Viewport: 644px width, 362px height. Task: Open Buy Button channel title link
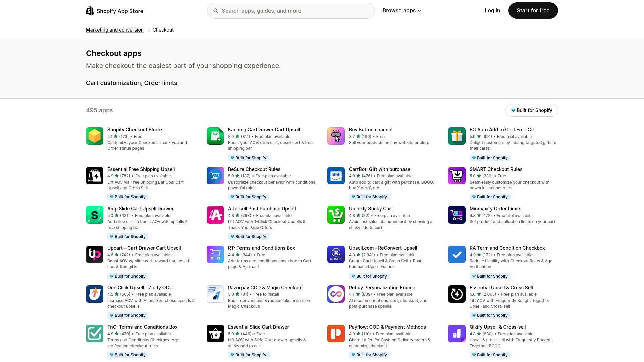[x=371, y=130]
